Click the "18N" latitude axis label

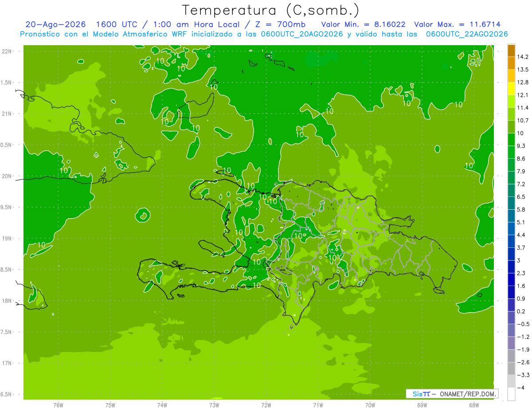tap(7, 301)
